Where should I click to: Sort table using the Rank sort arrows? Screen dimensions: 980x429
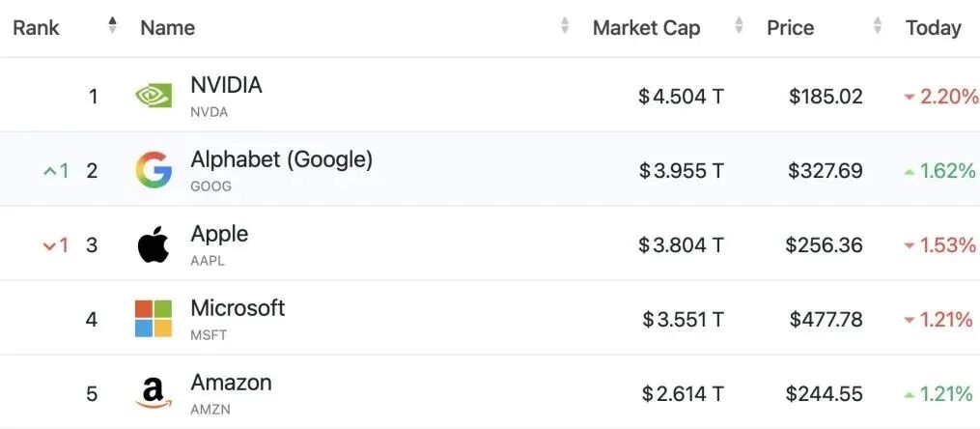tap(112, 26)
